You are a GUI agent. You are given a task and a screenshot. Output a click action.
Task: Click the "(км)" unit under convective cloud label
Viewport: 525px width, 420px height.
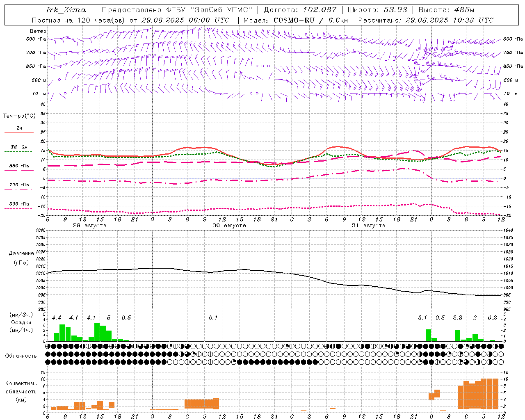coord(21,399)
